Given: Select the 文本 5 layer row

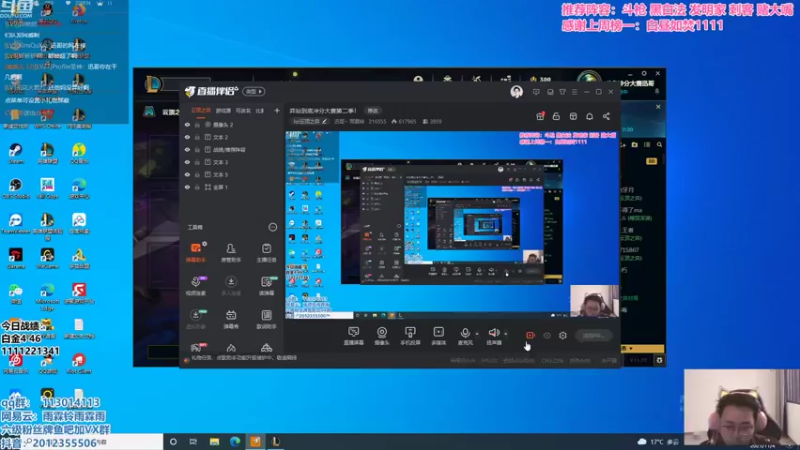Looking at the screenshot, I should tap(233, 174).
